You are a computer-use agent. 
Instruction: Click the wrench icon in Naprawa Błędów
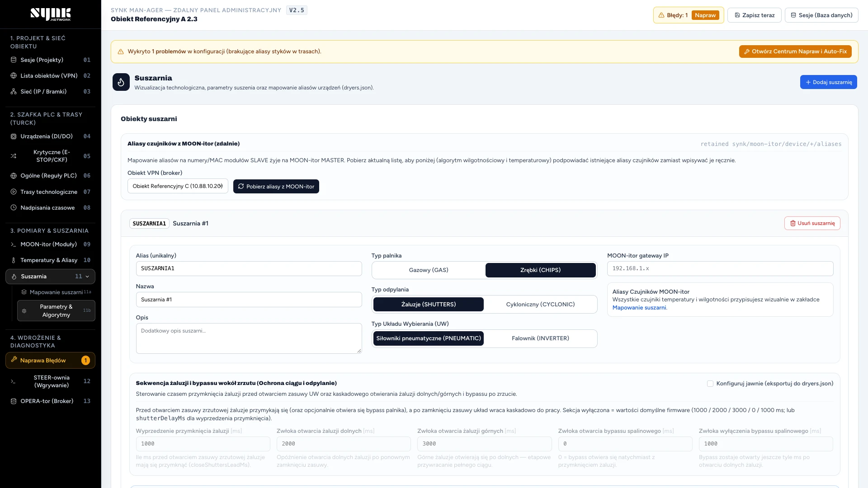pos(14,360)
